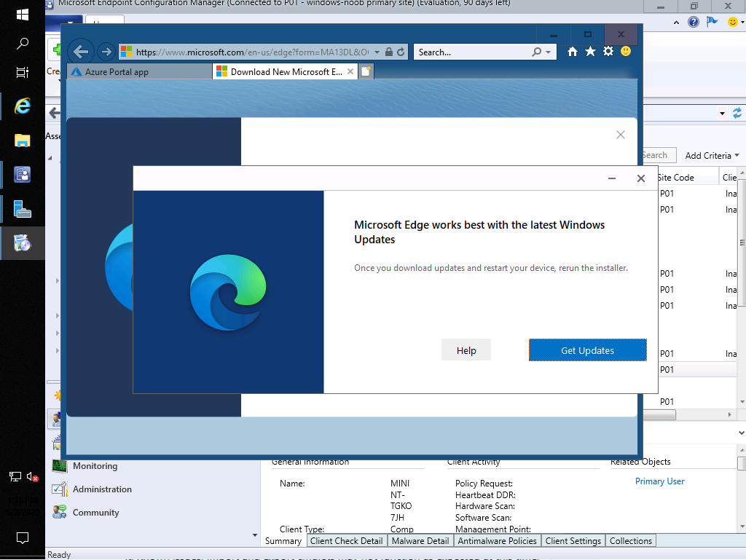Open the address bar autocomplete dropdown
The height and width of the screenshot is (560, 746).
[x=377, y=52]
